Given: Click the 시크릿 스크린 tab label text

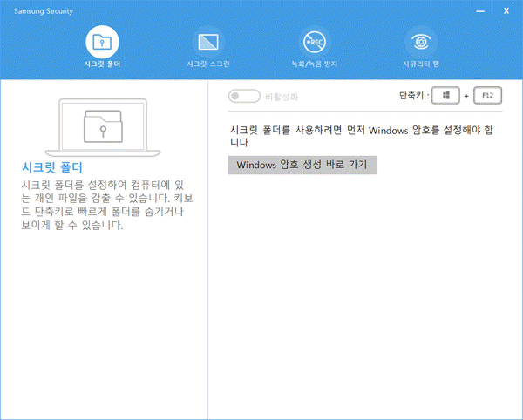Looking at the screenshot, I should coord(208,64).
